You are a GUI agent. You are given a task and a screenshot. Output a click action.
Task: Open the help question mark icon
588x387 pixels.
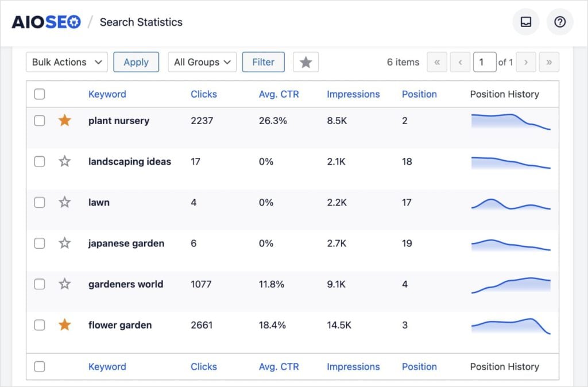pos(560,22)
